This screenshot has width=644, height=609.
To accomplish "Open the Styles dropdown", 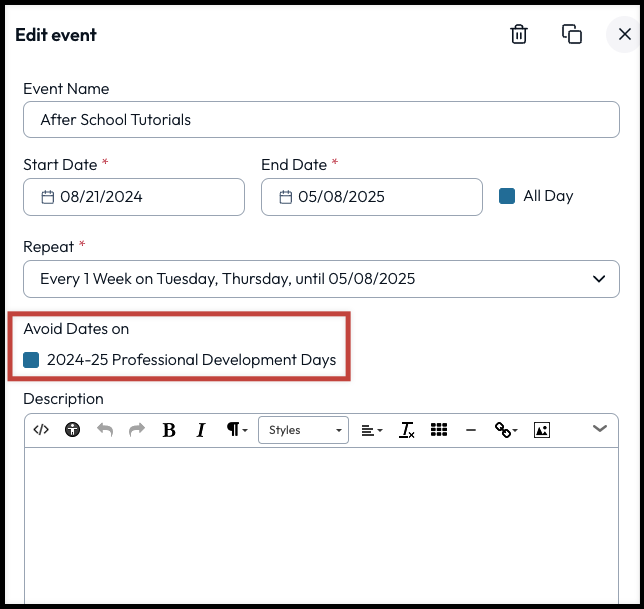I will 304,430.
